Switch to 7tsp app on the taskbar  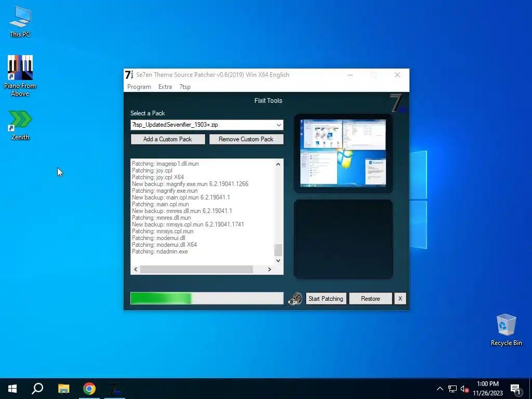click(x=115, y=389)
